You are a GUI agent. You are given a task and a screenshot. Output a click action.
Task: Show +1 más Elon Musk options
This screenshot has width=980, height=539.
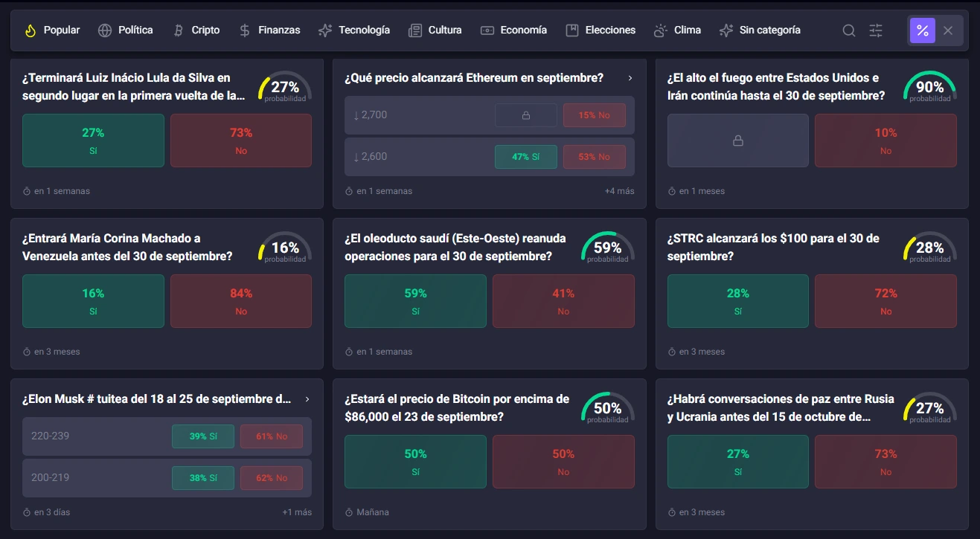pos(297,512)
